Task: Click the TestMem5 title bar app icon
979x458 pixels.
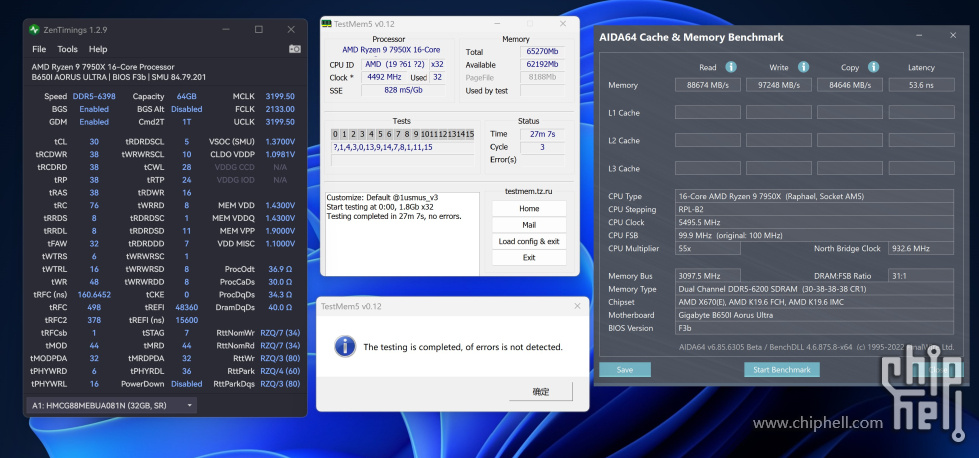Action: click(327, 24)
